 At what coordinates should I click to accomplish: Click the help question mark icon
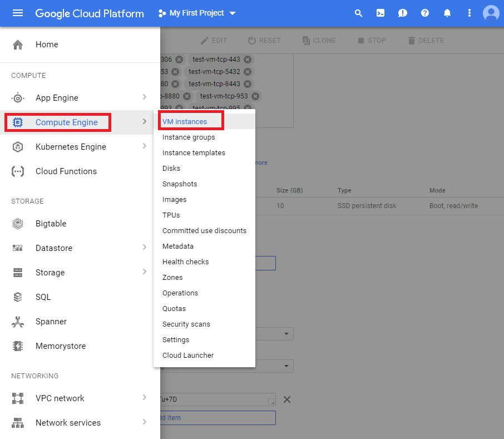click(x=425, y=13)
